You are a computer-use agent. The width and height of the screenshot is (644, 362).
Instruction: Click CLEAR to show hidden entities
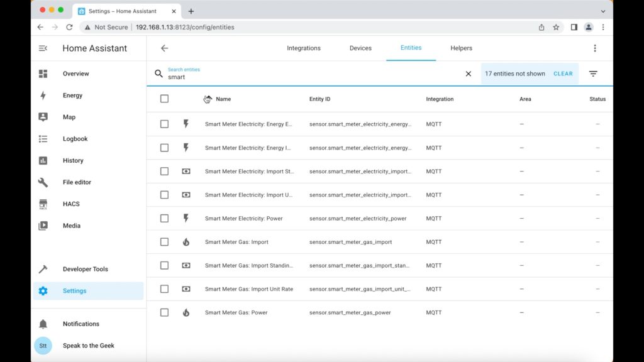pos(563,74)
